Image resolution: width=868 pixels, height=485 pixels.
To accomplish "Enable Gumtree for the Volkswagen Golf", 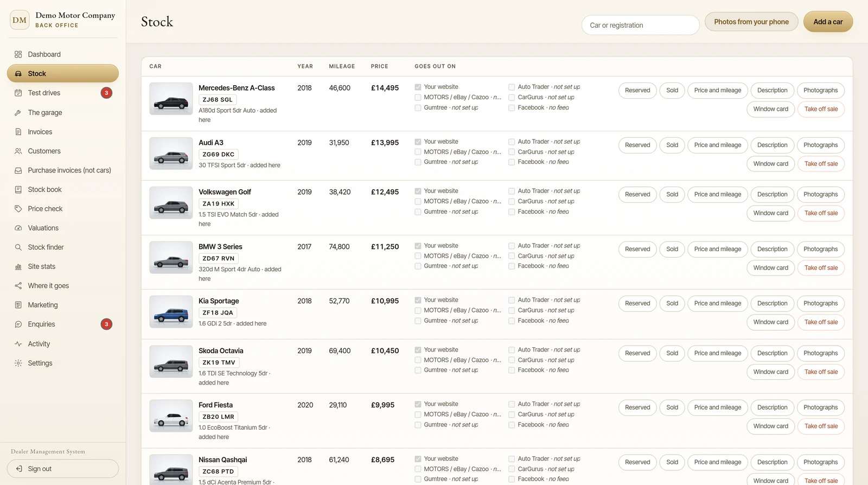I will click(418, 212).
